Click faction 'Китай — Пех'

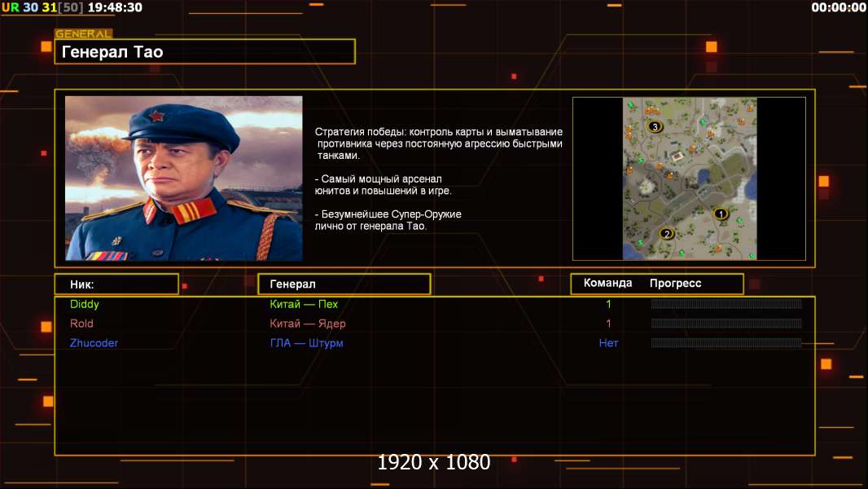pyautogui.click(x=304, y=304)
